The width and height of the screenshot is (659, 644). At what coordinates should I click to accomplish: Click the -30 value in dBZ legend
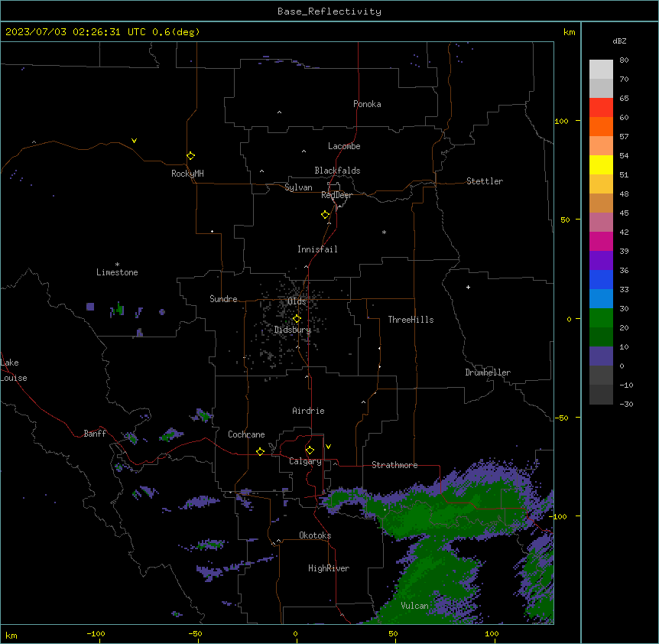626,404
